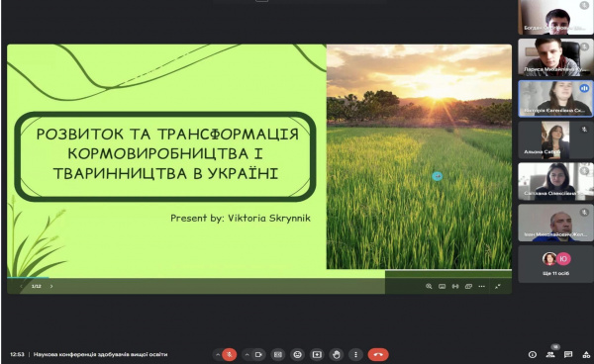This screenshot has height=364, width=594.
Task: Toggle closed captions button
Action: tap(278, 354)
